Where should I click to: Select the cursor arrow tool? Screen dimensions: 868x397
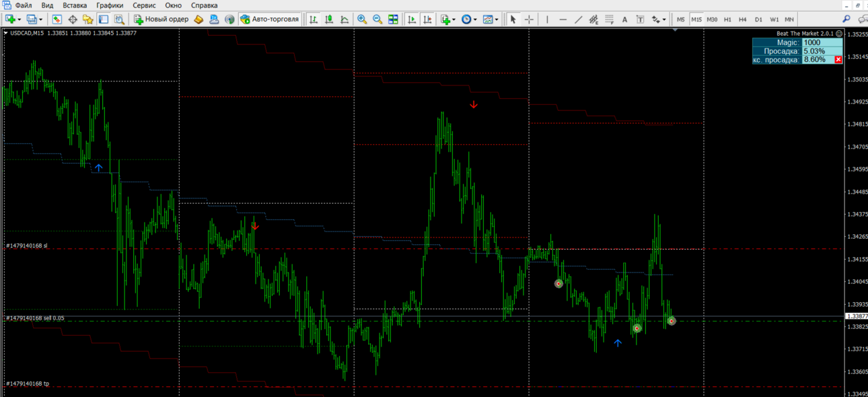tap(513, 20)
